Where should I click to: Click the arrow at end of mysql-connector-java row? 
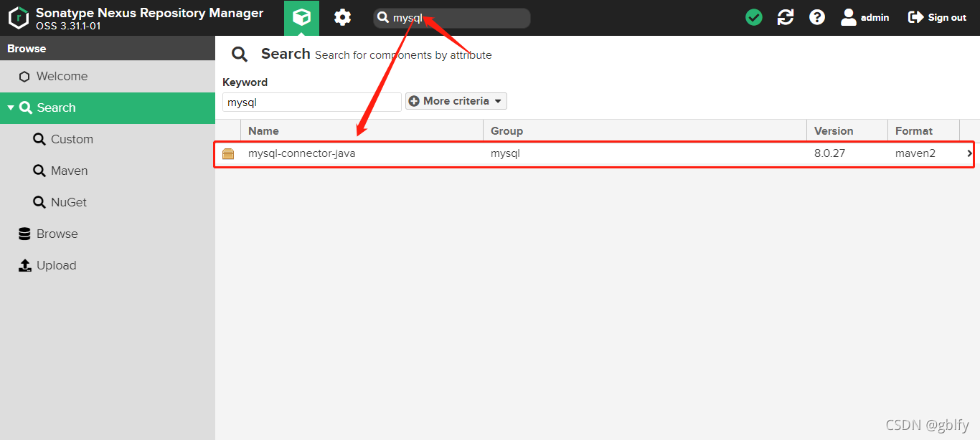tap(970, 153)
